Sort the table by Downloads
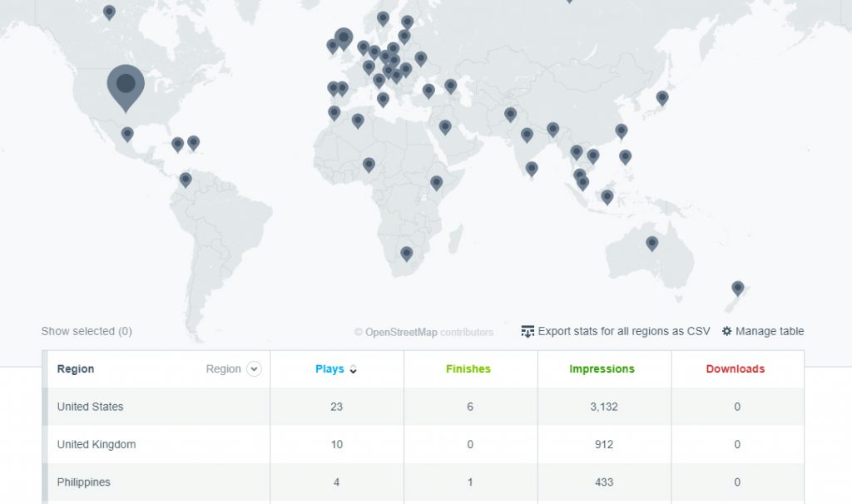The image size is (852, 504). (736, 368)
